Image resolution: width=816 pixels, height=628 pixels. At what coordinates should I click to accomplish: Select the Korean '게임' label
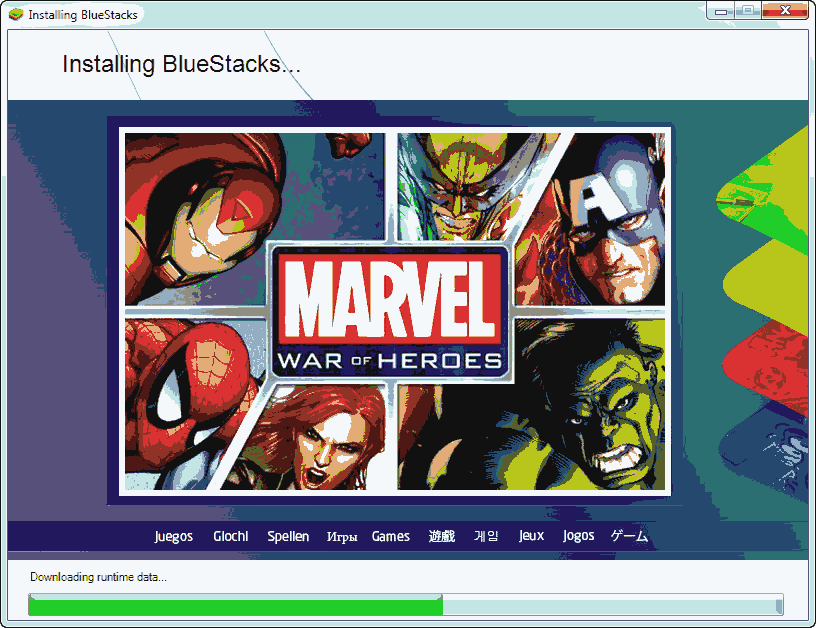coord(486,536)
